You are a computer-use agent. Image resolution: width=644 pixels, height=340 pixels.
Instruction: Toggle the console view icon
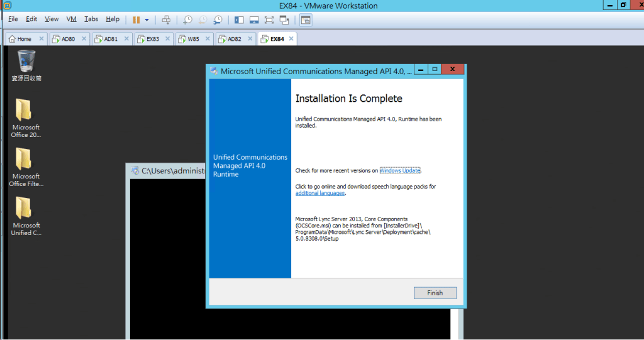click(x=306, y=19)
